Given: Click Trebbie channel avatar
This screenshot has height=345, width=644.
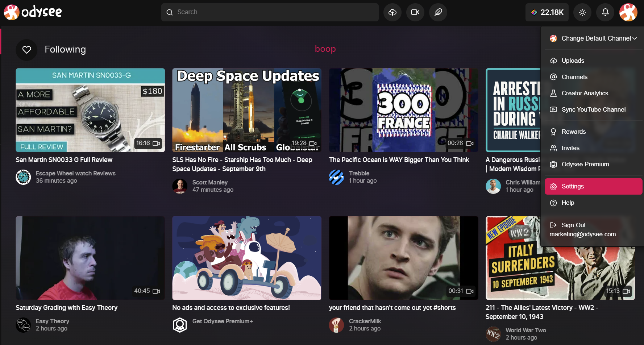Looking at the screenshot, I should coord(336,177).
